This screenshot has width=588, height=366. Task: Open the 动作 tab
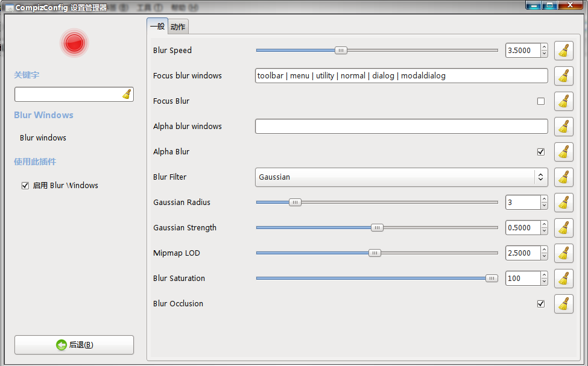point(178,27)
